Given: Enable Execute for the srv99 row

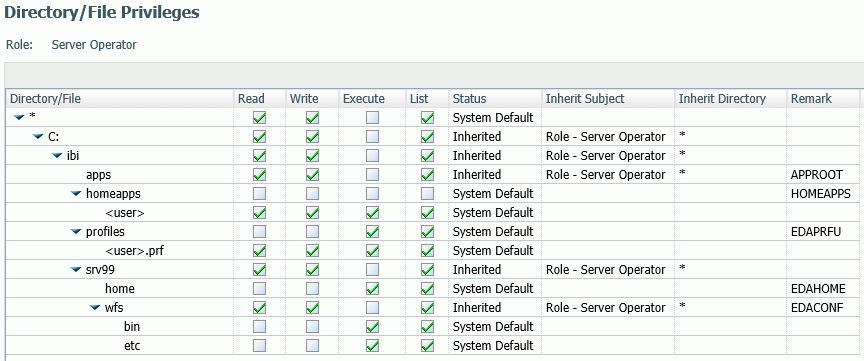Looking at the screenshot, I should [372, 270].
